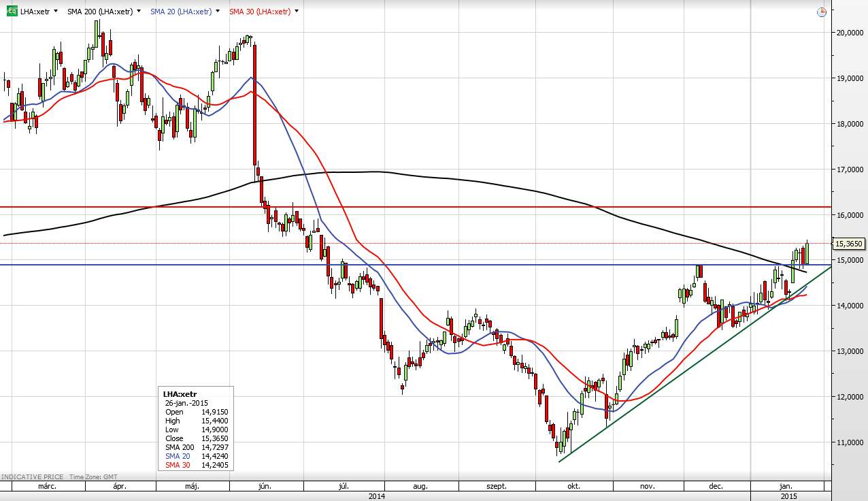Image resolution: width=868 pixels, height=501 pixels.
Task: Click the 14,0000 price axis label
Action: (850, 306)
